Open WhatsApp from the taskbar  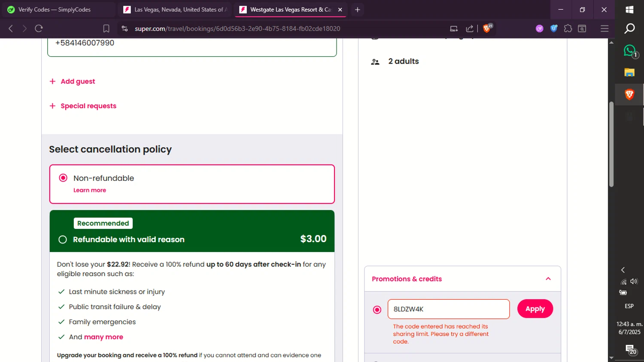pos(629,51)
